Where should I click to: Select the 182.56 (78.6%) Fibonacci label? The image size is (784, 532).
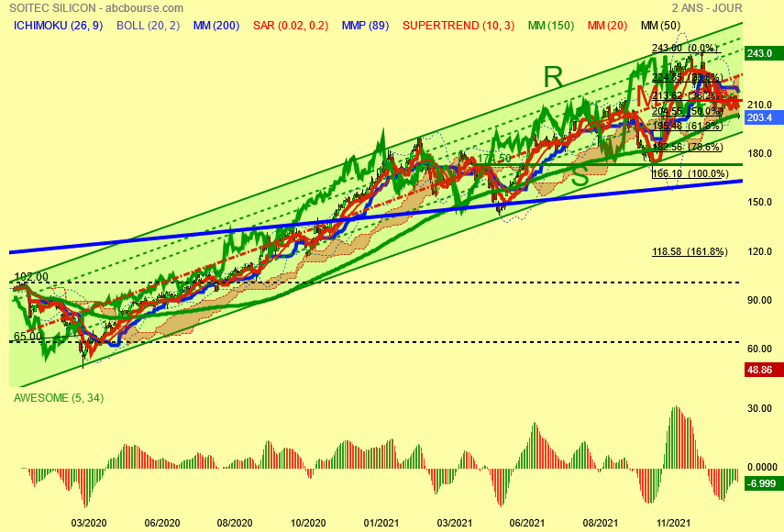pyautogui.click(x=688, y=147)
